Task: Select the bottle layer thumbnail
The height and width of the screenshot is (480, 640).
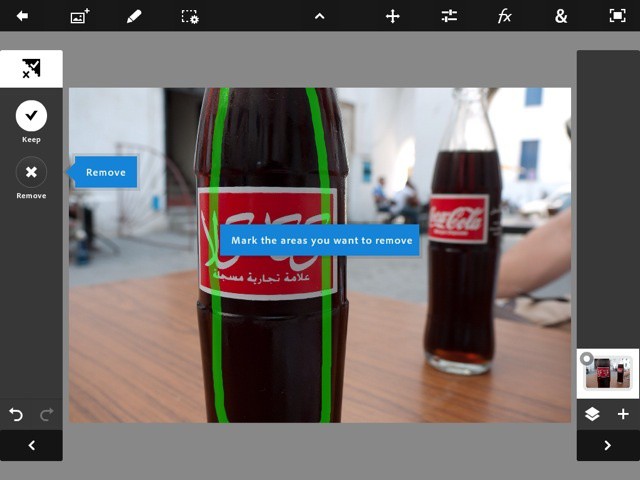Action: pos(608,374)
